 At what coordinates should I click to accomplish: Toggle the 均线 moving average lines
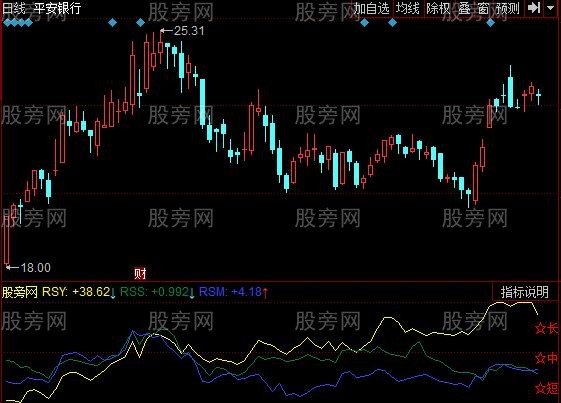[408, 9]
